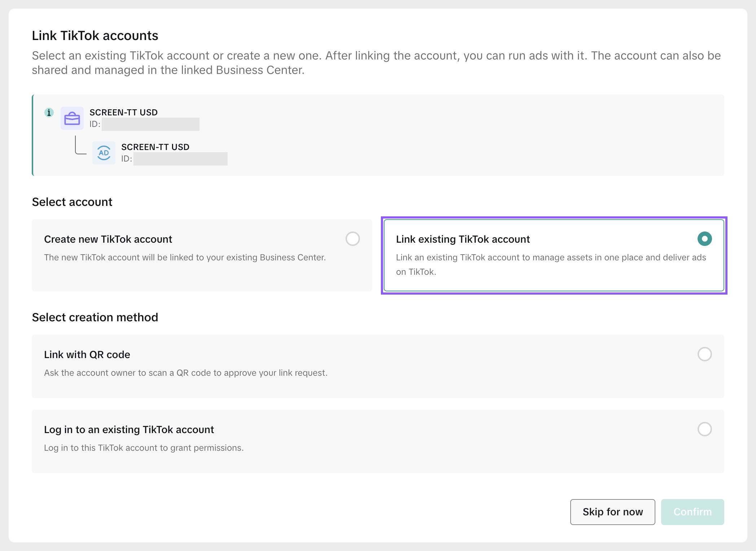Viewport: 756px width, 551px height.
Task: Click the intro paragraph under Link TikTok accounts
Action: (377, 63)
